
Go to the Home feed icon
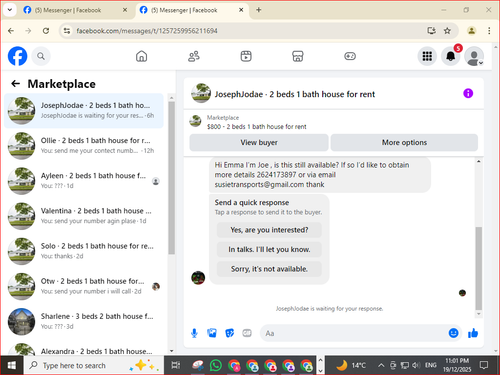point(141,56)
